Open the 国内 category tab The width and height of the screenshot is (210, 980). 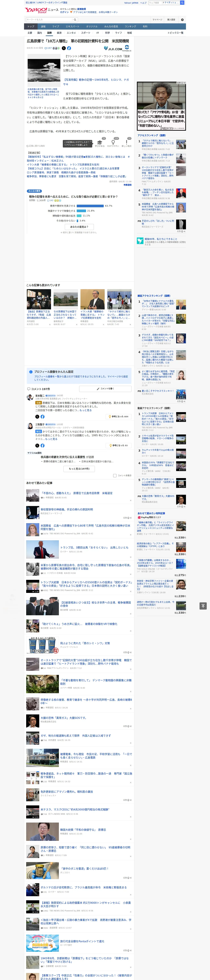(x=39, y=33)
